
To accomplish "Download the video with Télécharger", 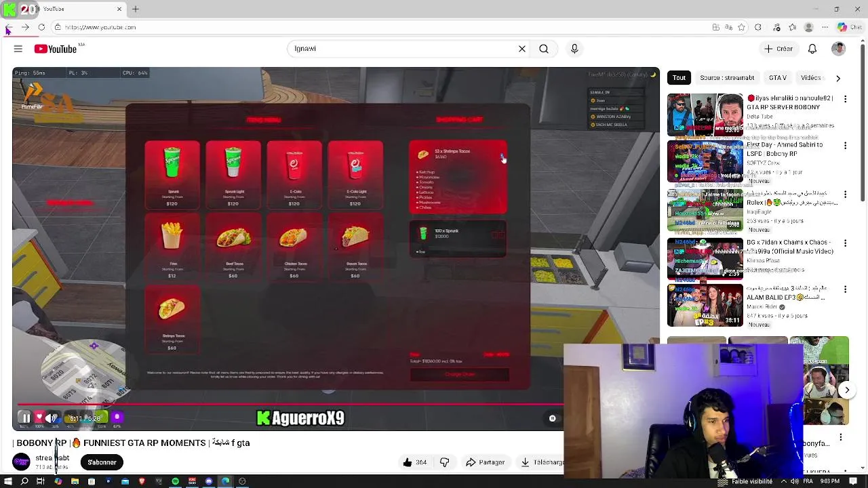I will coord(540,462).
